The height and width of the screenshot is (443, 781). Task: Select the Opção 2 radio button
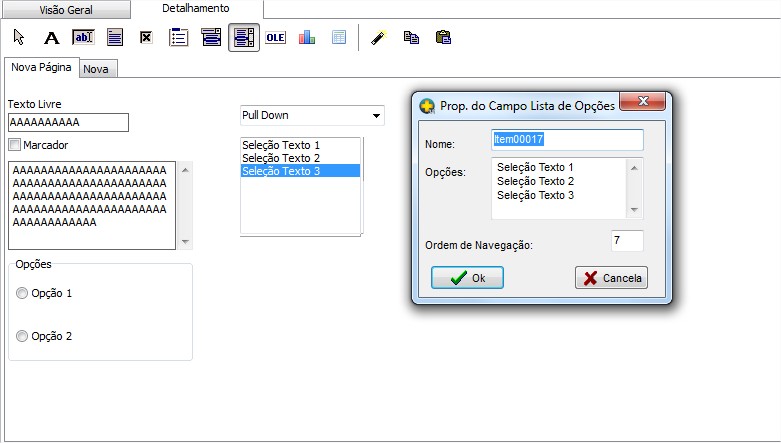pos(22,337)
